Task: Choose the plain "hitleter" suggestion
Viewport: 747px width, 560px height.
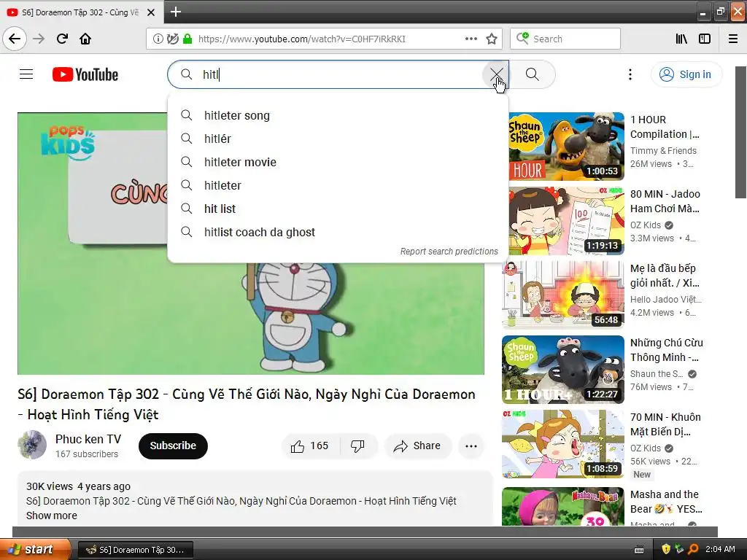Action: (338, 185)
